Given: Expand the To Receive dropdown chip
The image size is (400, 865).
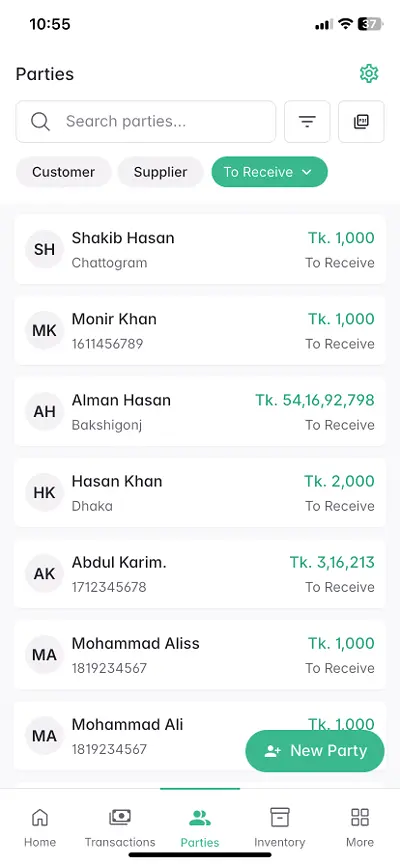Looking at the screenshot, I should coord(269,172).
